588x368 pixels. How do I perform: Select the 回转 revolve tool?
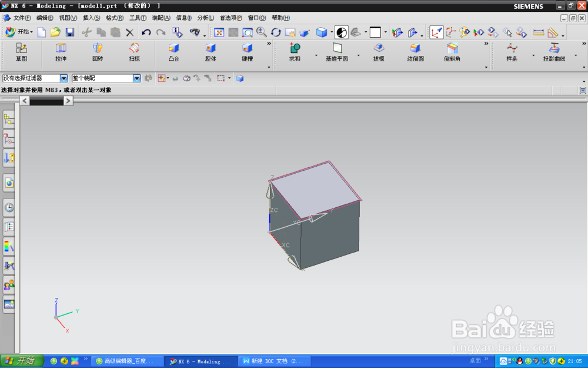(98, 52)
